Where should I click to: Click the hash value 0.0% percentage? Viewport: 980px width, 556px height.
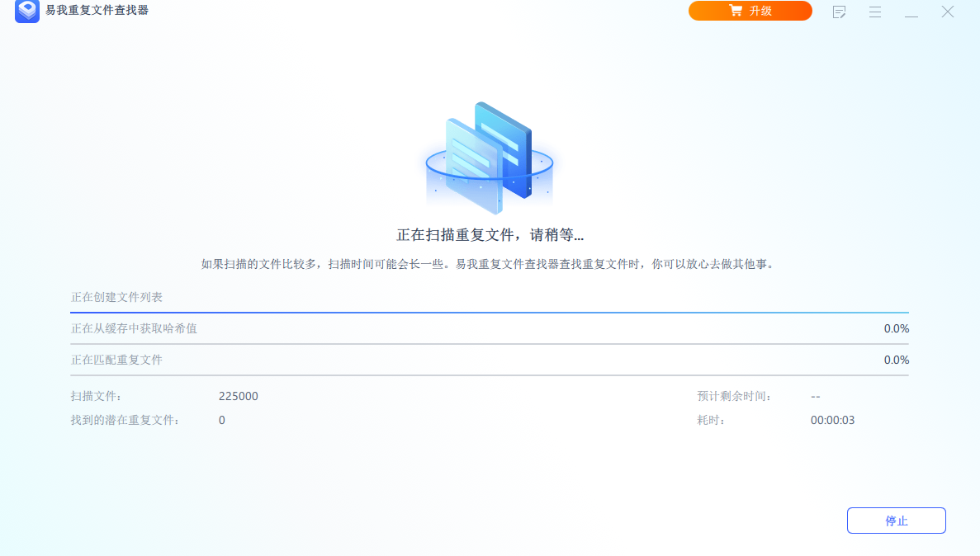[x=896, y=328]
